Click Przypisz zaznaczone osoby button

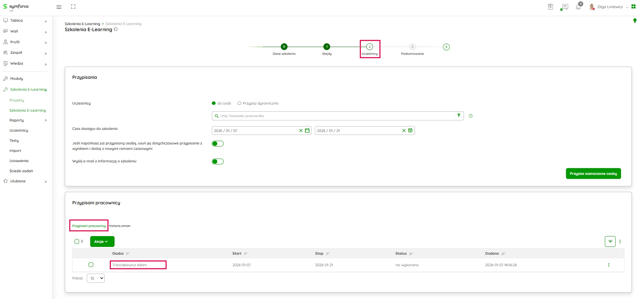(x=593, y=174)
